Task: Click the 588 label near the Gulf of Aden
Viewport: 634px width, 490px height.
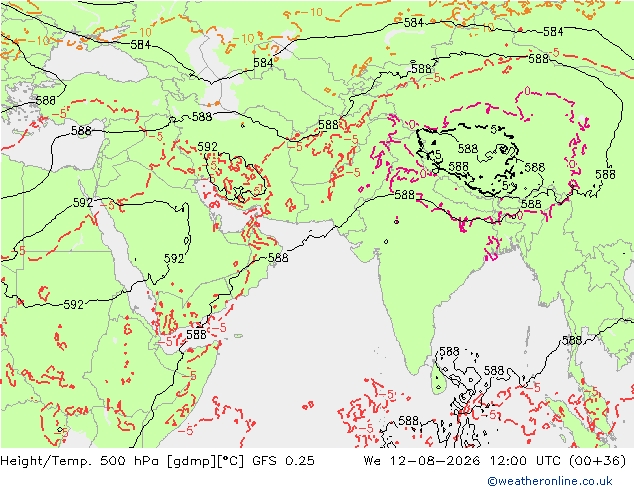Action: click(196, 334)
